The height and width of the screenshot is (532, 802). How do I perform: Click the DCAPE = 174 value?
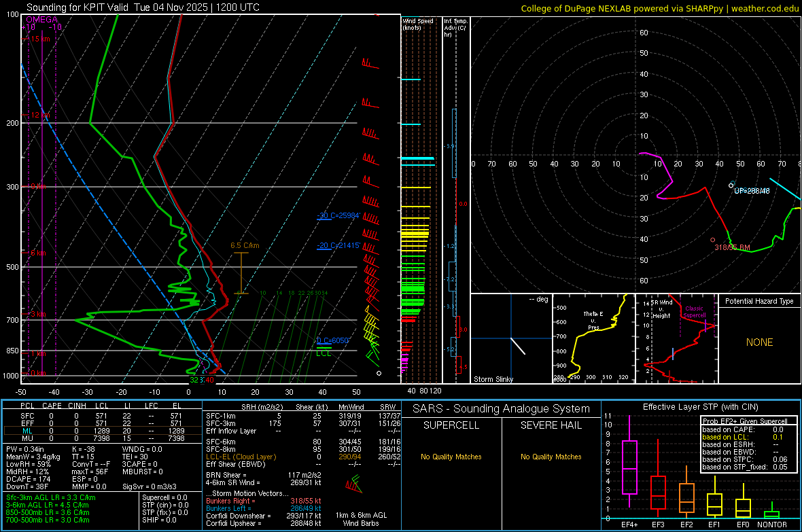click(x=28, y=479)
